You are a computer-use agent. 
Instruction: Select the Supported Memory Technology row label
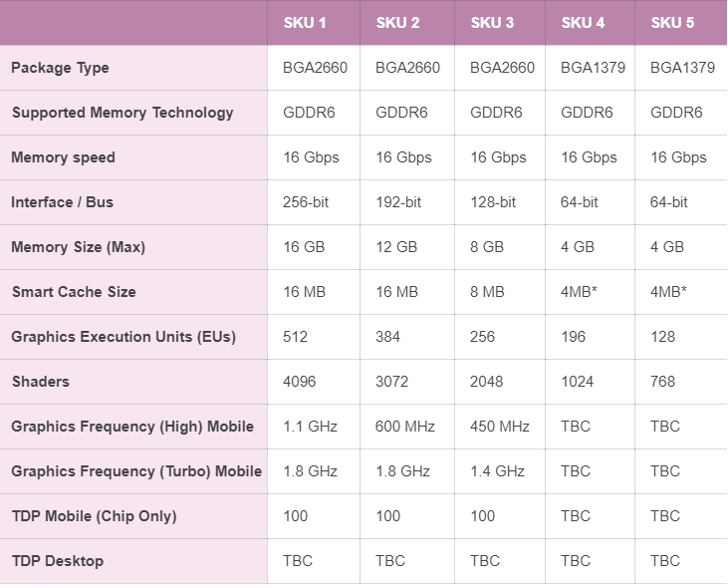coord(122,113)
